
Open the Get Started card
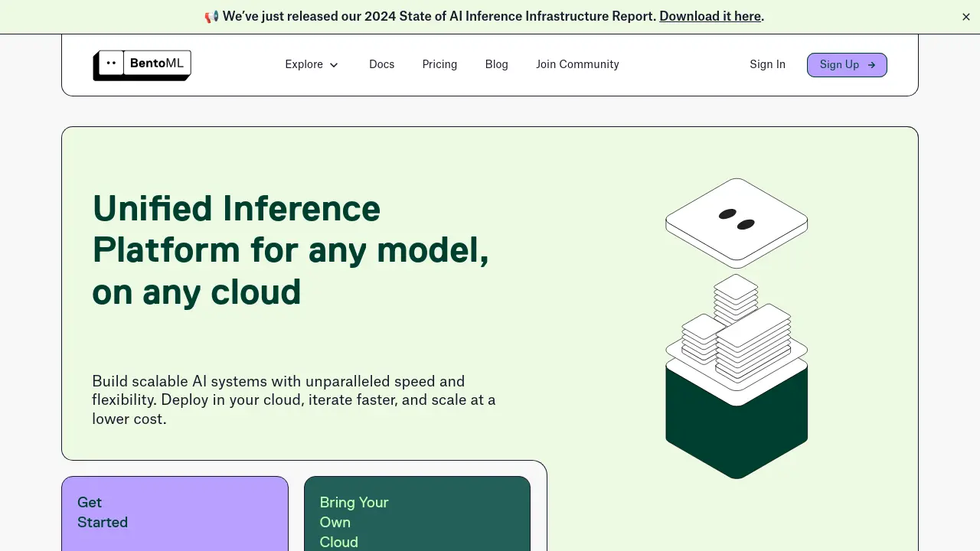tap(175, 514)
